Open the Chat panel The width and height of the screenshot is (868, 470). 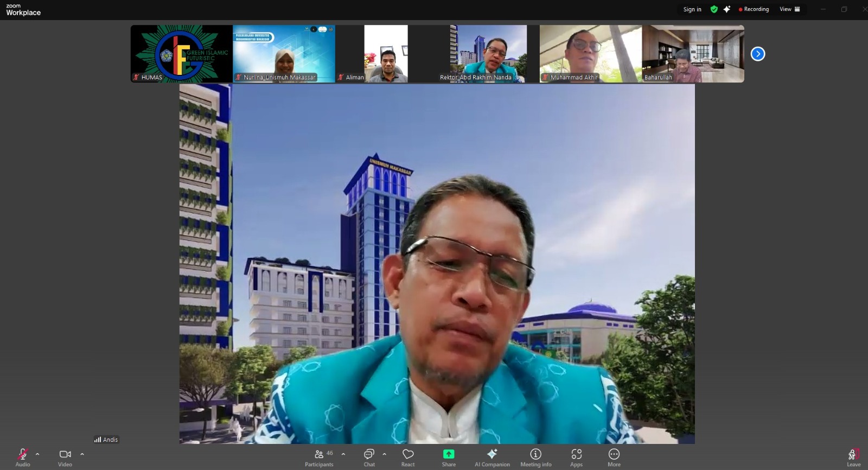(x=369, y=458)
